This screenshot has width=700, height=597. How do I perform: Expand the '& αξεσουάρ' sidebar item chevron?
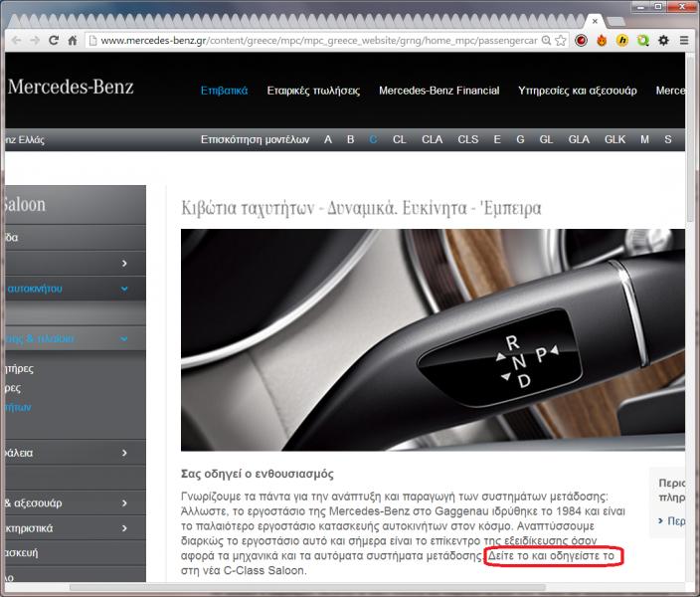pyautogui.click(x=124, y=503)
